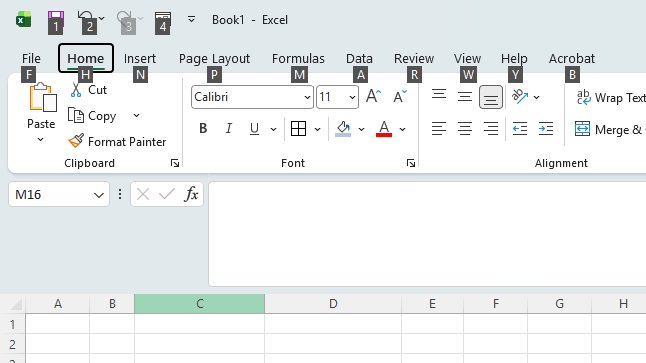Click Decrease Font Size icon
Image resolution: width=646 pixels, height=363 pixels.
point(400,96)
